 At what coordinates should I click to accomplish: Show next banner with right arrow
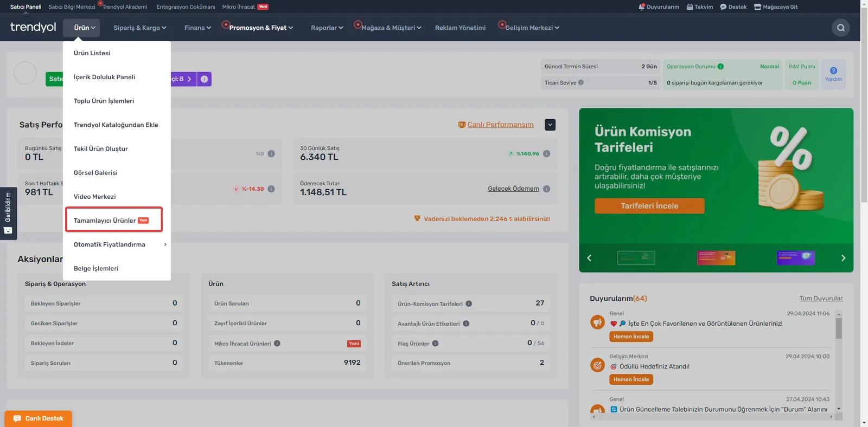[843, 258]
